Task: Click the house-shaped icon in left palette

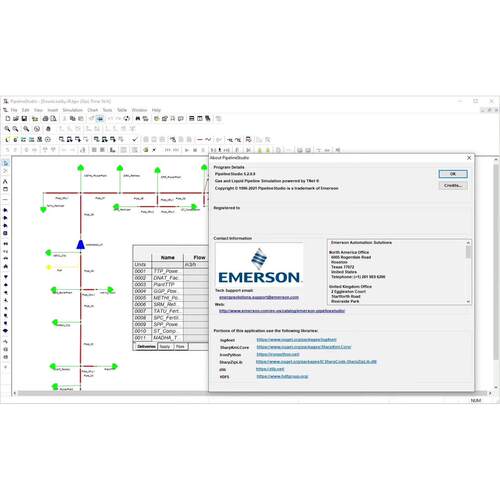Action: pos(5,266)
